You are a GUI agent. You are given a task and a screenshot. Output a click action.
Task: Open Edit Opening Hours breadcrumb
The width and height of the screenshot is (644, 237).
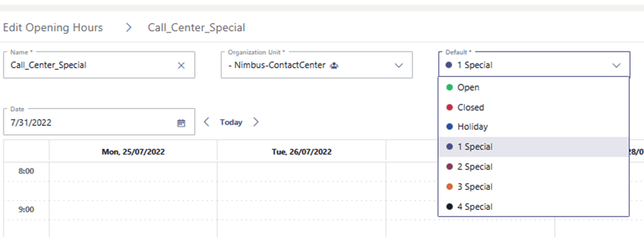(x=53, y=28)
